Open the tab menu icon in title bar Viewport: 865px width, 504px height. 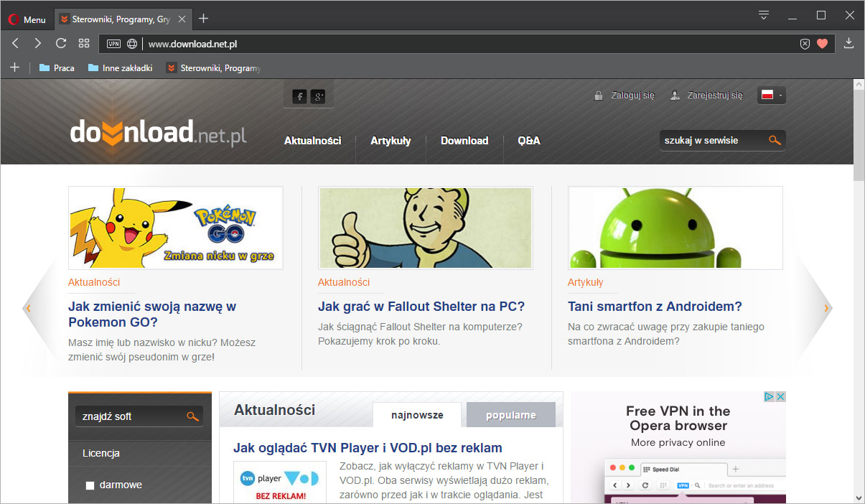pyautogui.click(x=764, y=15)
